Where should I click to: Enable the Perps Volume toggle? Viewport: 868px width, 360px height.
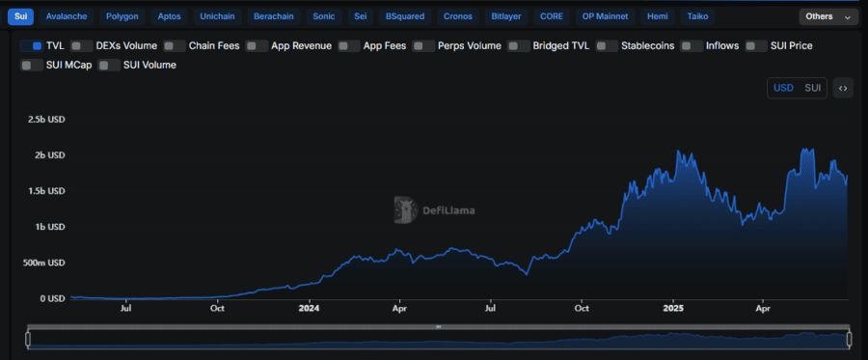pyautogui.click(x=423, y=46)
